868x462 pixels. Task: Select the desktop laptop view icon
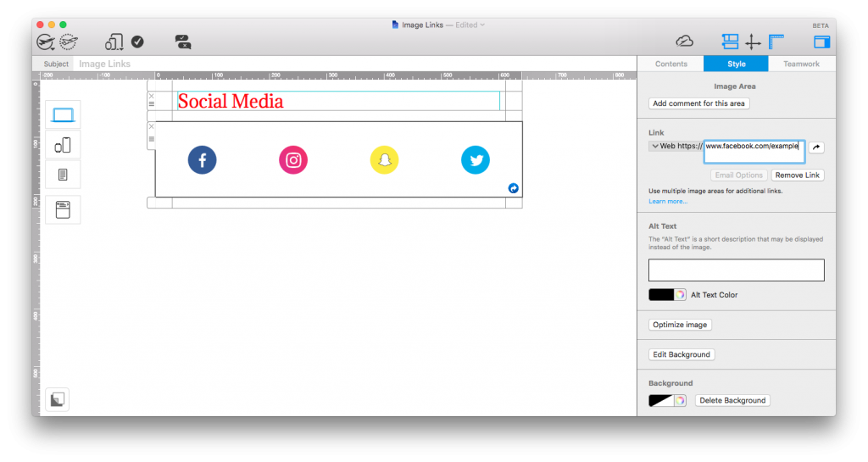tap(63, 115)
